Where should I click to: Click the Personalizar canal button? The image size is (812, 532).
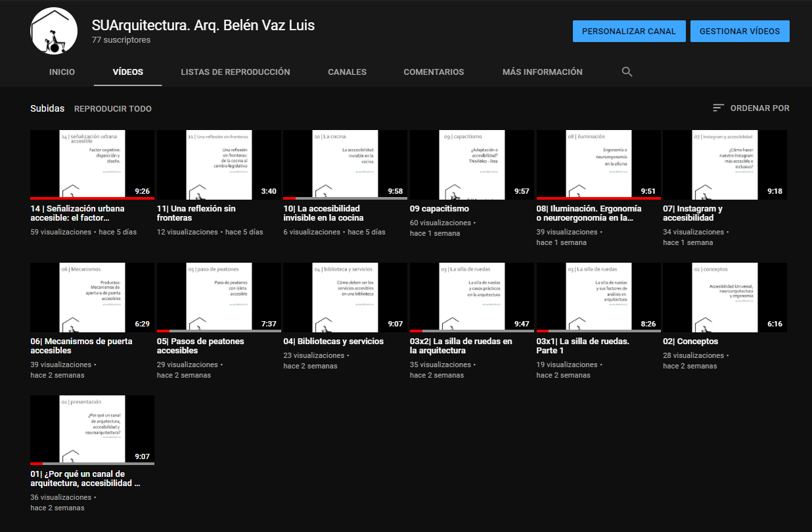pos(629,31)
